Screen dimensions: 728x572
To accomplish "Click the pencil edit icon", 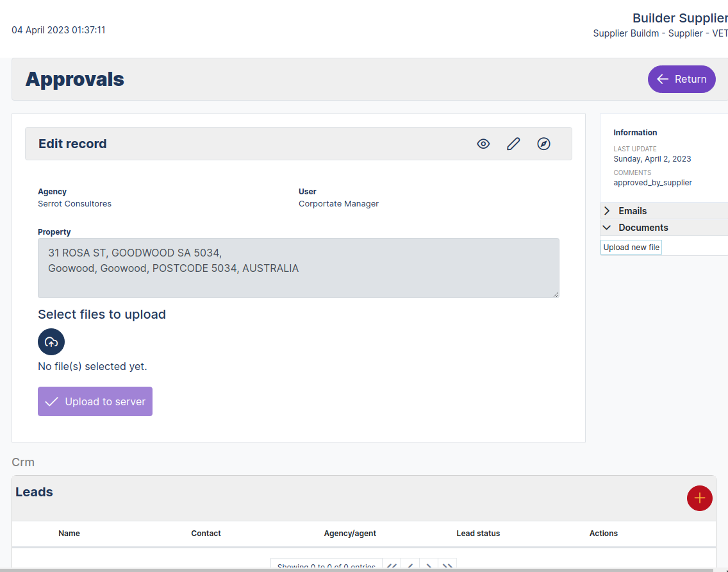I will 513,144.
